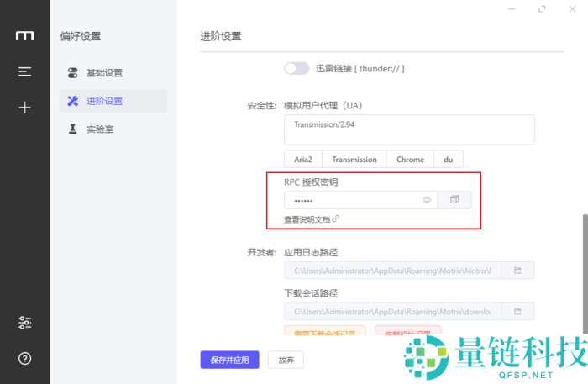Open folder for 应用日志路径
This screenshot has width=588, height=384.
coord(517,271)
